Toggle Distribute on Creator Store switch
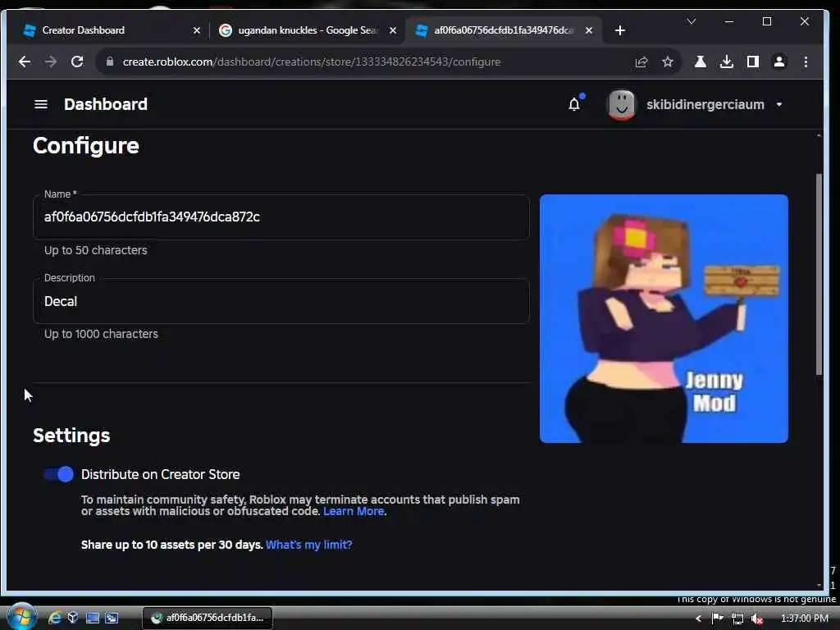The width and height of the screenshot is (840, 630). 59,474
